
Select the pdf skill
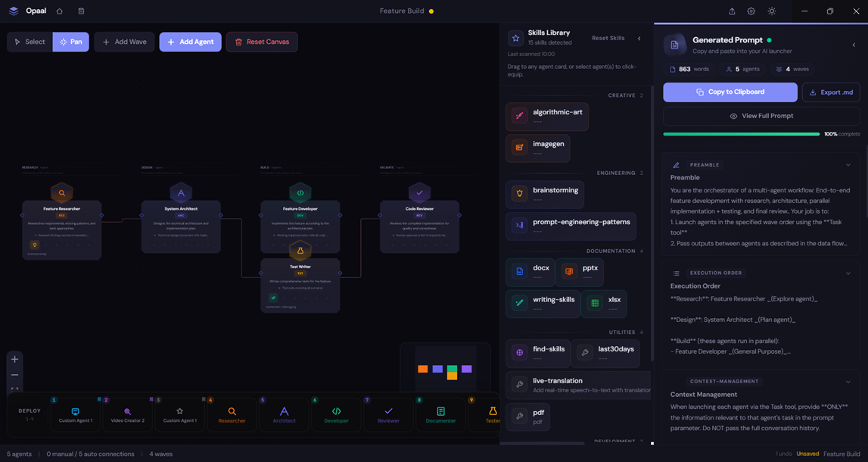coord(527,417)
